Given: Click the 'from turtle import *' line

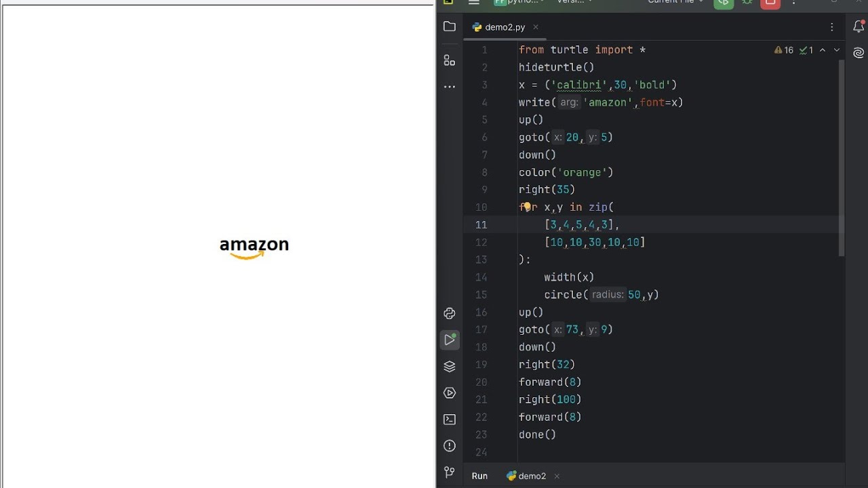Looking at the screenshot, I should pyautogui.click(x=582, y=49).
